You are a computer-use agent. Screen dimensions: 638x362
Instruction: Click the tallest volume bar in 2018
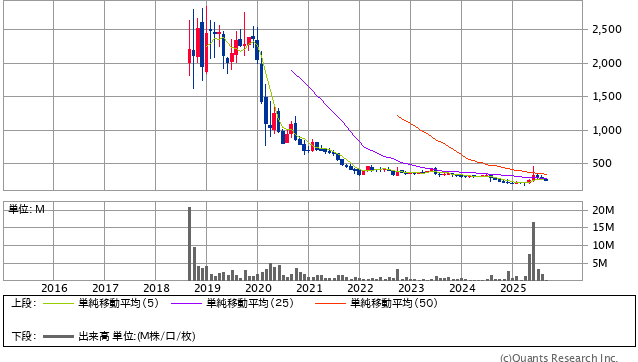click(190, 244)
